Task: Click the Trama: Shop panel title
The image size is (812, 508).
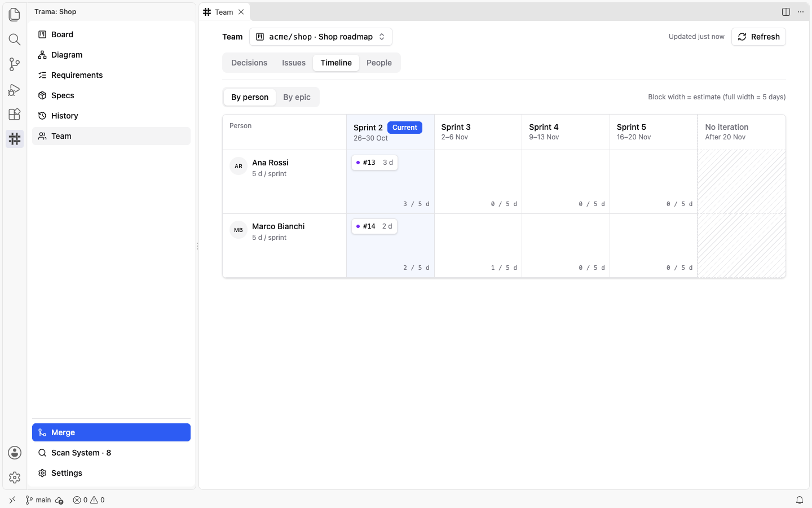Action: click(55, 12)
